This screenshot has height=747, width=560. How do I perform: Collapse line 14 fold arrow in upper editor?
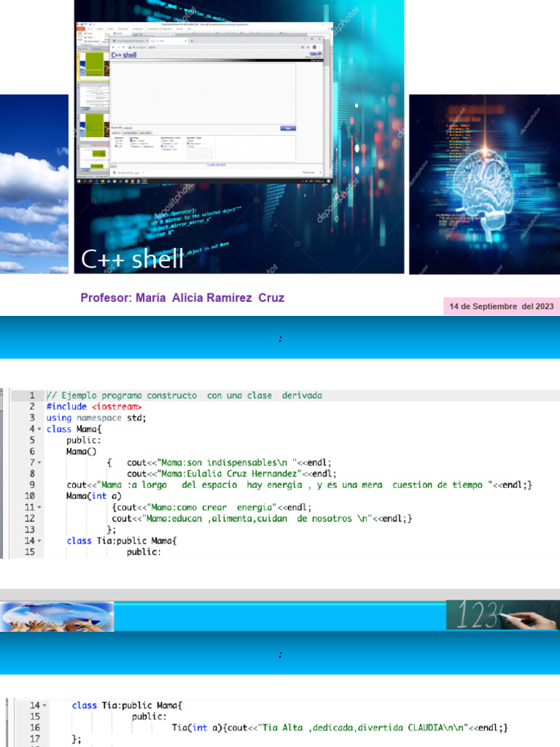coord(39,541)
